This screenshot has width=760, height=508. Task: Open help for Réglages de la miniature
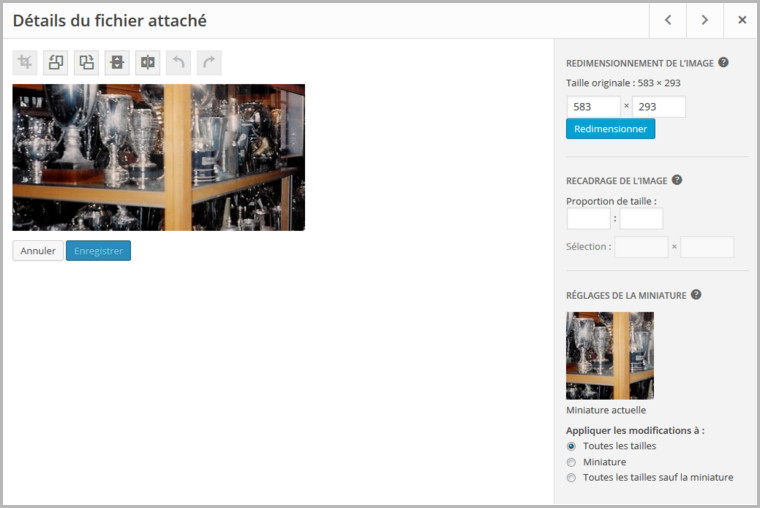(696, 295)
